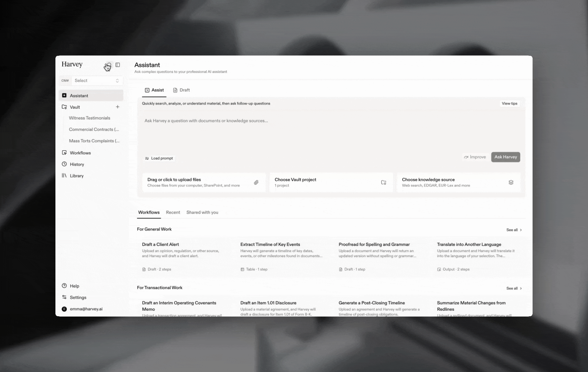Click the Assist tab icon

[147, 90]
